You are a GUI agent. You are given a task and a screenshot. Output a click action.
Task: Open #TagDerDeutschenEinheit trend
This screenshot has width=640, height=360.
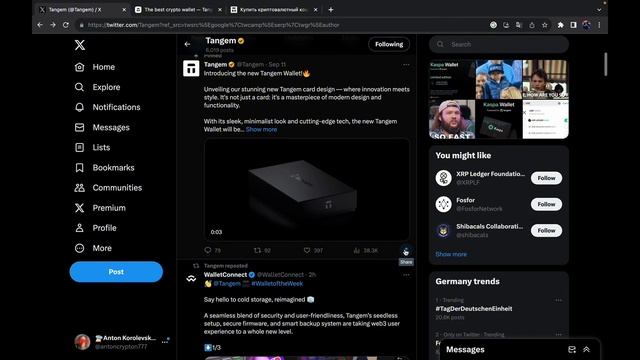pos(473,309)
